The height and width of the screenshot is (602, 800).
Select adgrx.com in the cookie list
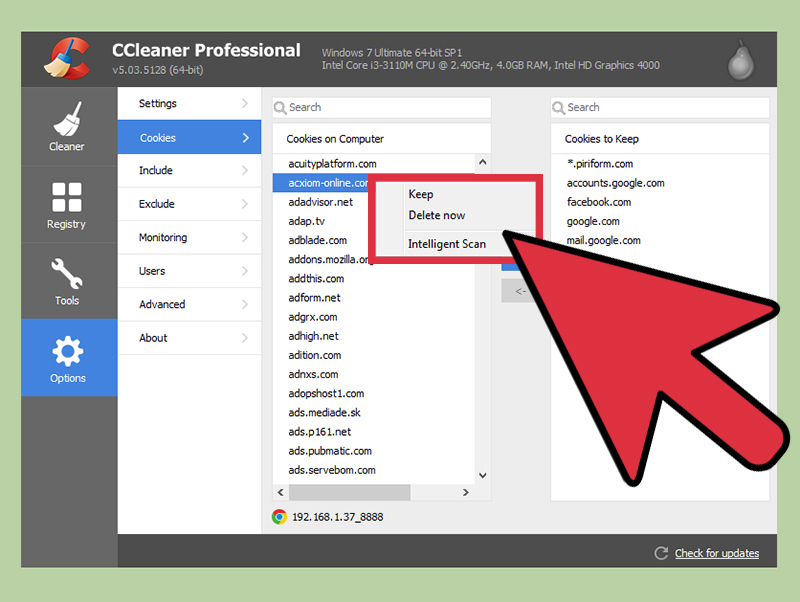(x=312, y=317)
